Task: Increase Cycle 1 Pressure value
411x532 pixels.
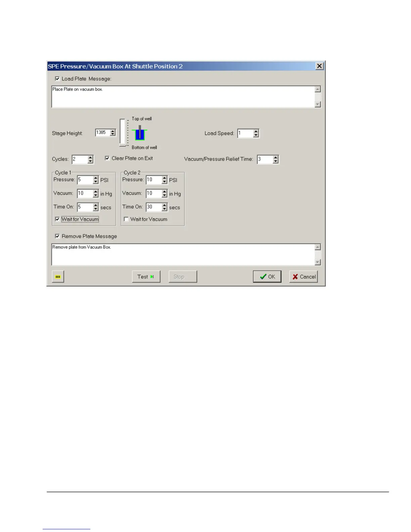Action: coord(96,178)
